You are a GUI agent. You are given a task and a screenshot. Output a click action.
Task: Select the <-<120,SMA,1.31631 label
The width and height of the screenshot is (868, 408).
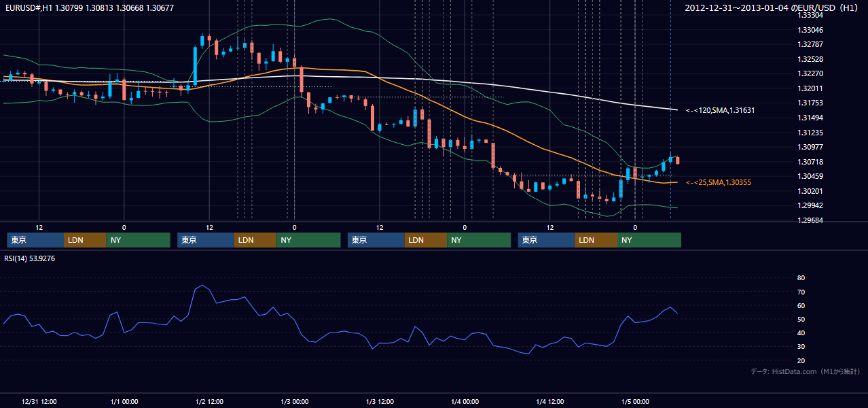(x=721, y=110)
